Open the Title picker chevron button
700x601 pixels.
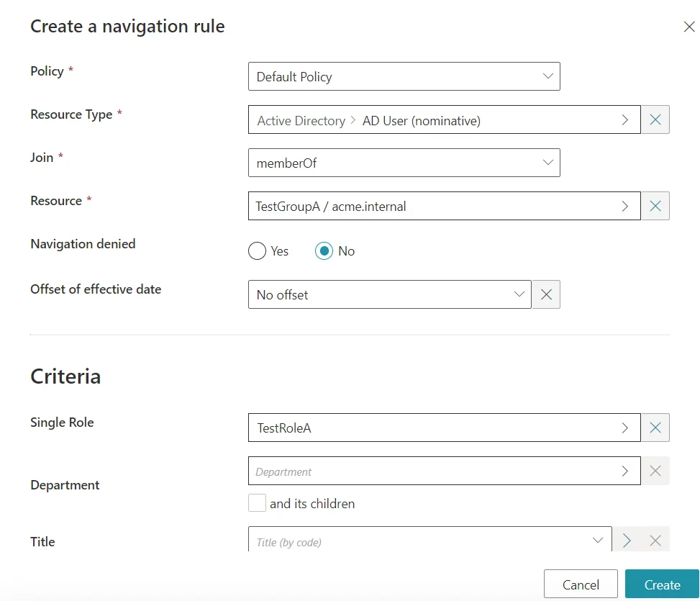tap(627, 541)
